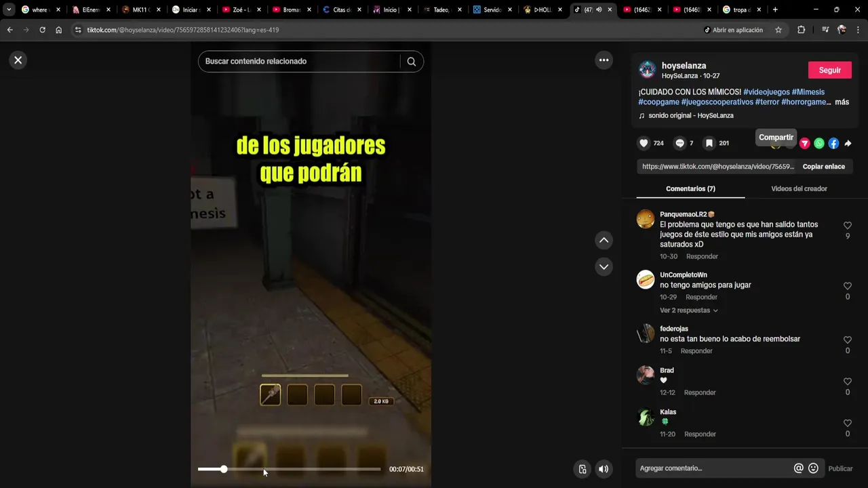Reply to UnCompletoWn's comment
The width and height of the screenshot is (868, 488).
[701, 298]
